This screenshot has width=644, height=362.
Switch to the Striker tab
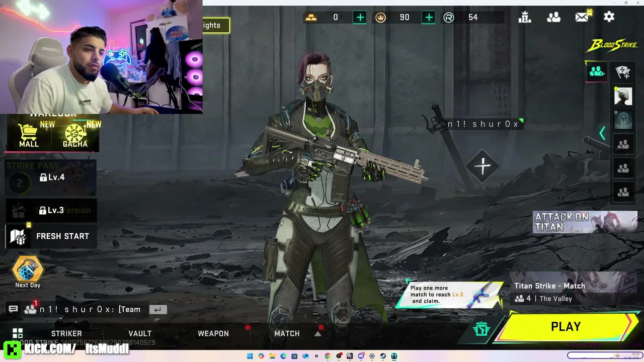(66, 333)
